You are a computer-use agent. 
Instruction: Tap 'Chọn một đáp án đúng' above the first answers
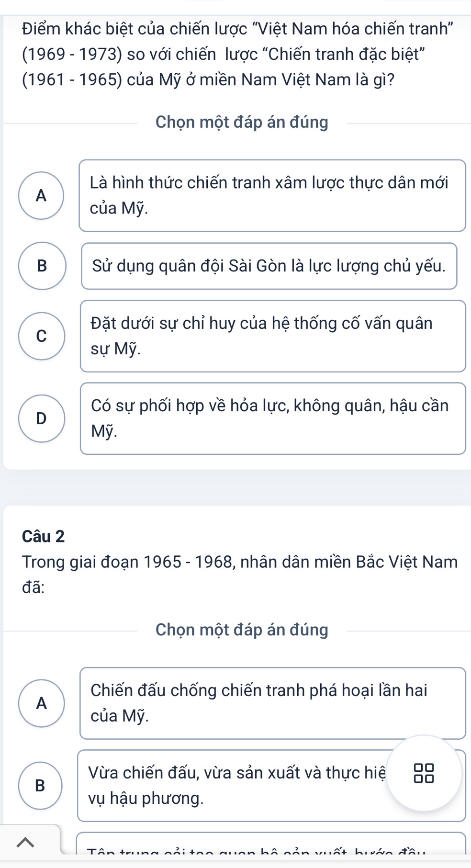(242, 123)
